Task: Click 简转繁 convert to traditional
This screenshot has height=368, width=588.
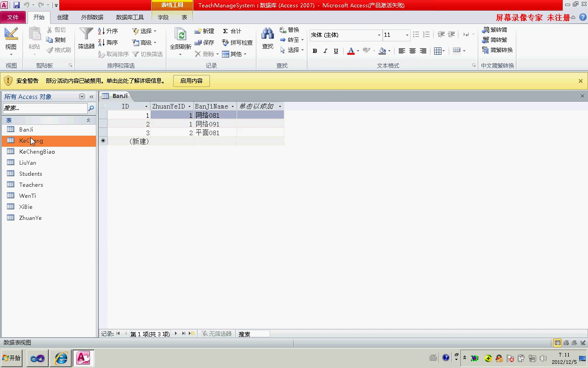Action: click(495, 40)
